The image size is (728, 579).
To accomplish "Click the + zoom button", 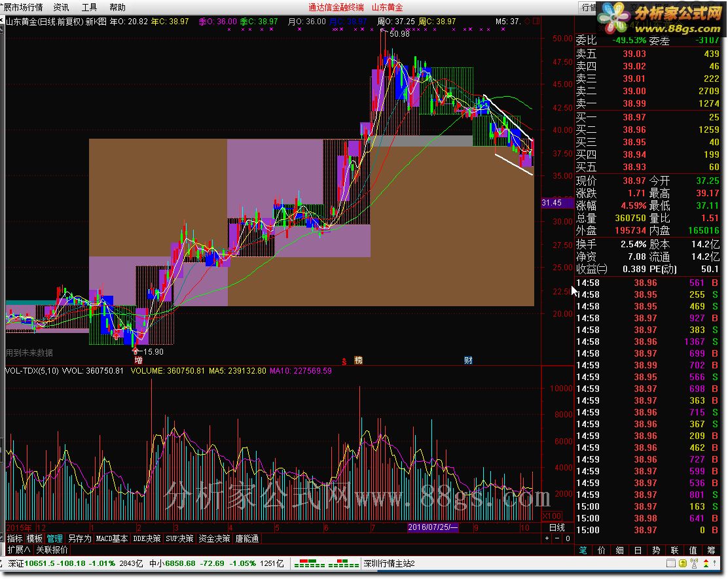I will tap(547, 538).
